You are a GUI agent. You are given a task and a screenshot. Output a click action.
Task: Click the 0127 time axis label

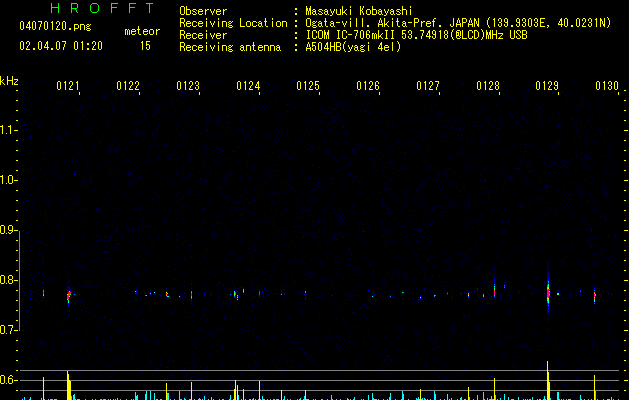coord(428,86)
